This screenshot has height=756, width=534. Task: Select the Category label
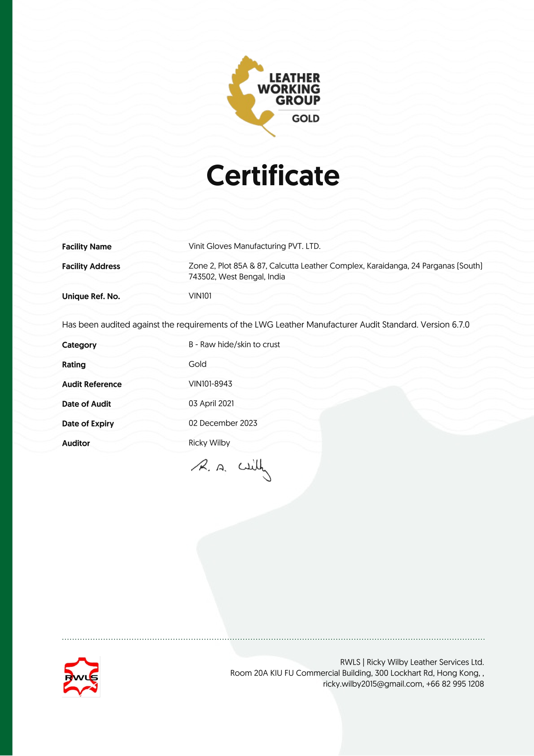pos(79,345)
